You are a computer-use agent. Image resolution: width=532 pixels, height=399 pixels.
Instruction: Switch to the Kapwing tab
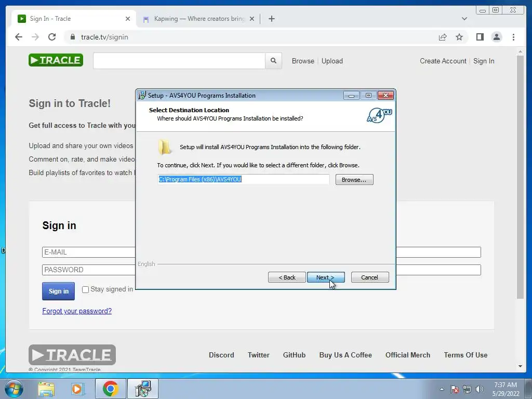pyautogui.click(x=198, y=19)
